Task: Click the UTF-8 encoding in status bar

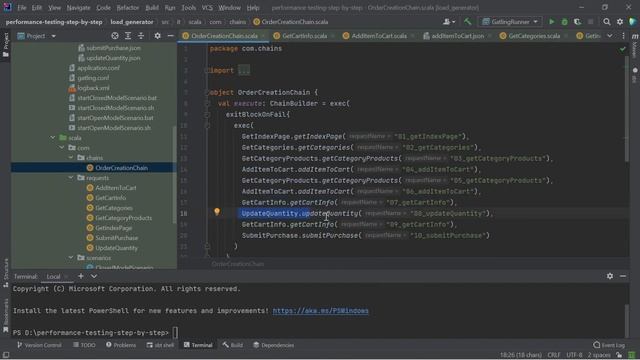Action: (x=574, y=355)
